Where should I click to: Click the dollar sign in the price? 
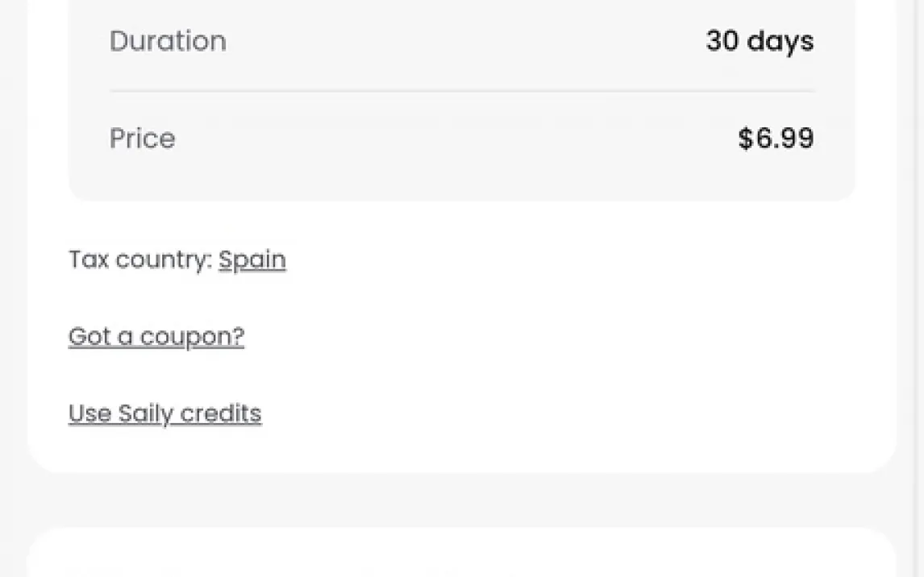click(x=746, y=139)
